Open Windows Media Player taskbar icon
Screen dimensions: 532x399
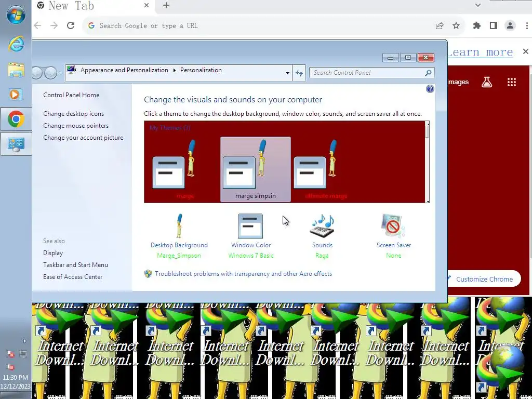16,94
